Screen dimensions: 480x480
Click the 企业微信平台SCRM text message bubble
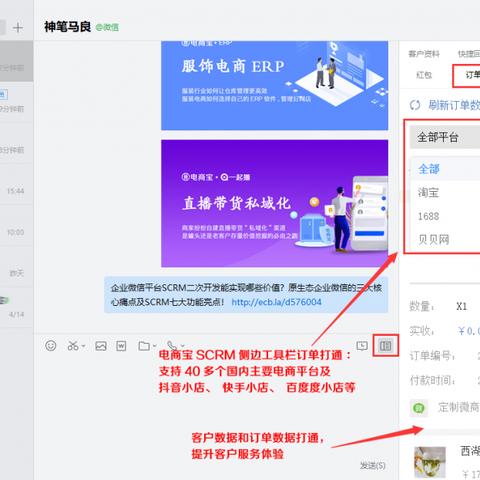coord(246,295)
